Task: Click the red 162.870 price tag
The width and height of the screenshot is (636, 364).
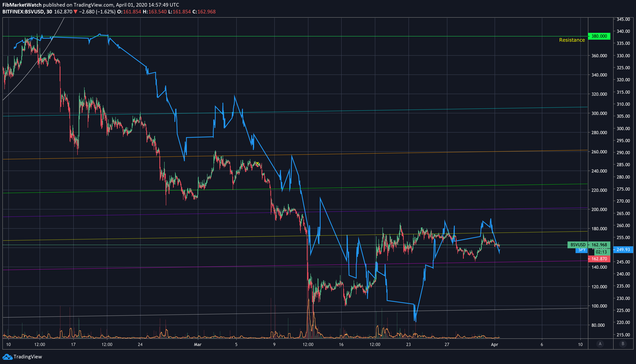Action: [x=599, y=259]
